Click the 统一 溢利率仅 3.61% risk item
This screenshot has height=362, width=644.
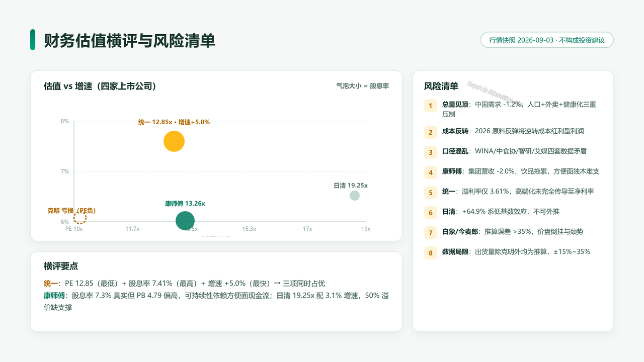pyautogui.click(x=518, y=191)
